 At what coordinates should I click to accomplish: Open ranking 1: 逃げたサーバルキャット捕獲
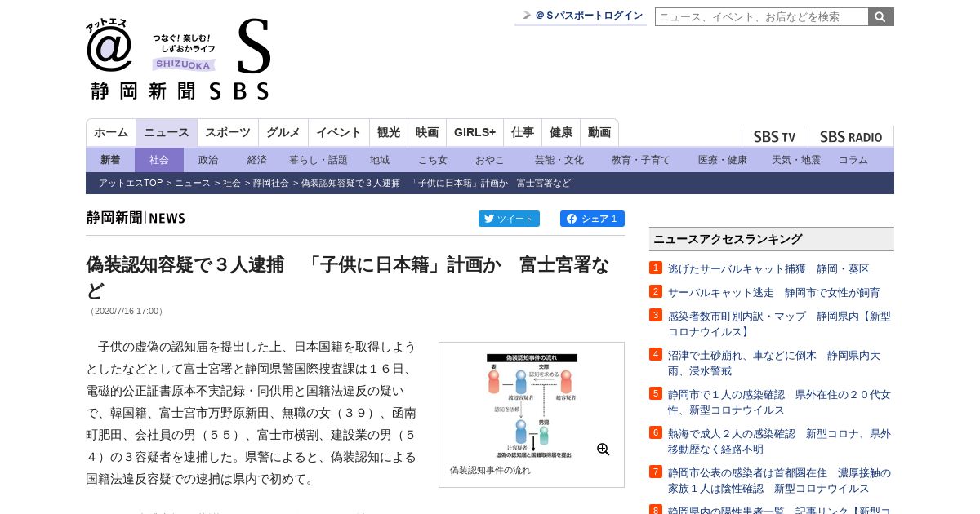768,268
